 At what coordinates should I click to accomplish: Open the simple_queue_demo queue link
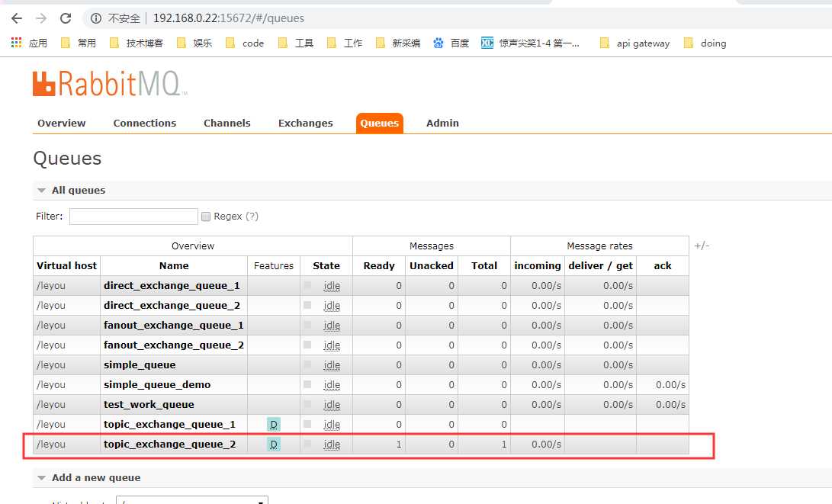point(157,385)
